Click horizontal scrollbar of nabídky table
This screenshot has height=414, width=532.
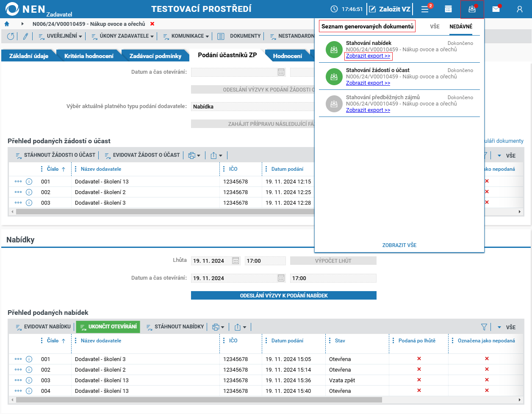pos(199,400)
